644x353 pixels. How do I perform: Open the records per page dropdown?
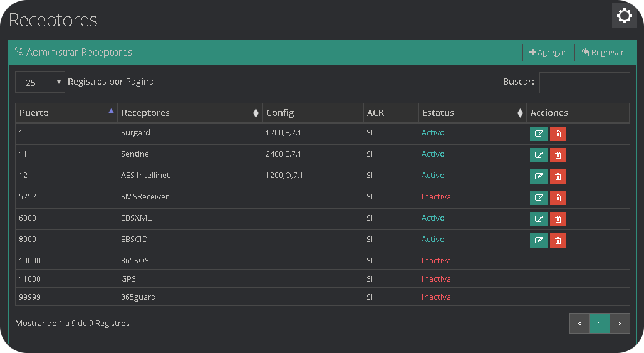tap(39, 82)
